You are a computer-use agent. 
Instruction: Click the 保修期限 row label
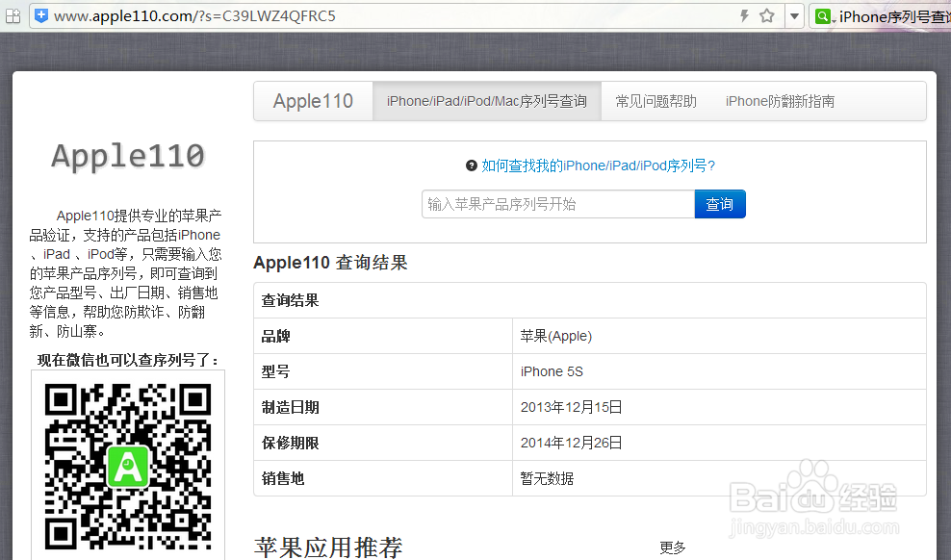290,443
